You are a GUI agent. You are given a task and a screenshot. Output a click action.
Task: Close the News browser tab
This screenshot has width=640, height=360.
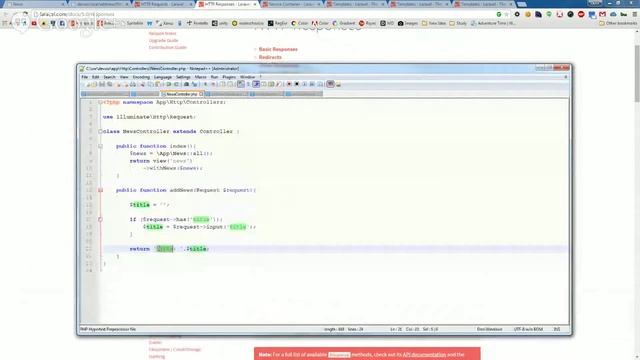pos(62,4)
